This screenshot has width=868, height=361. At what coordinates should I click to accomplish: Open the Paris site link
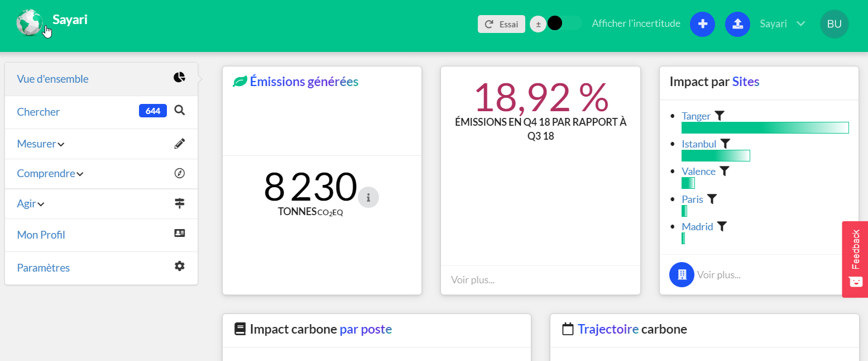coord(692,199)
